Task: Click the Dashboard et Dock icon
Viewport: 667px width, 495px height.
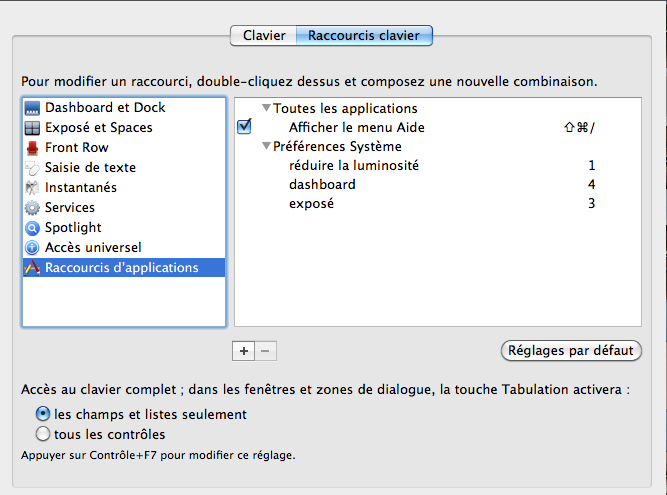Action: click(32, 108)
